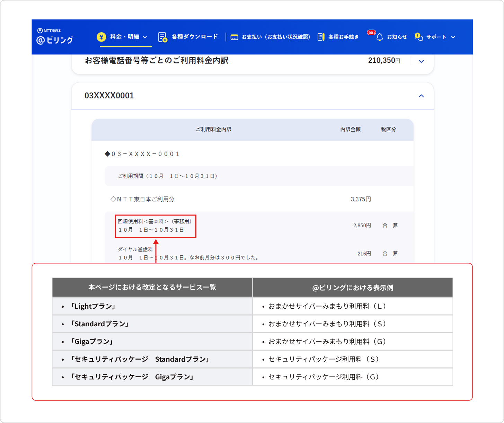
Task: Open the サポート menu
Action: (x=435, y=37)
